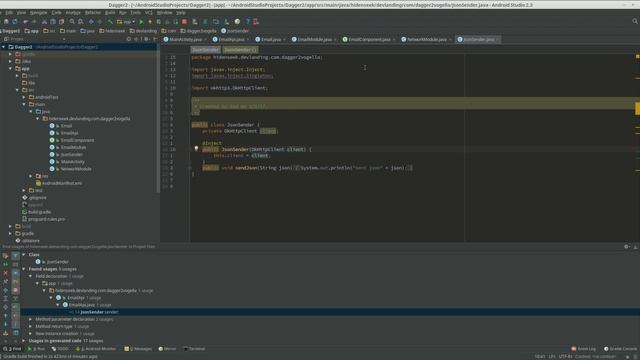This screenshot has width=640, height=360.
Task: Switch to NetworkModule.java editor tab
Action: [427, 40]
